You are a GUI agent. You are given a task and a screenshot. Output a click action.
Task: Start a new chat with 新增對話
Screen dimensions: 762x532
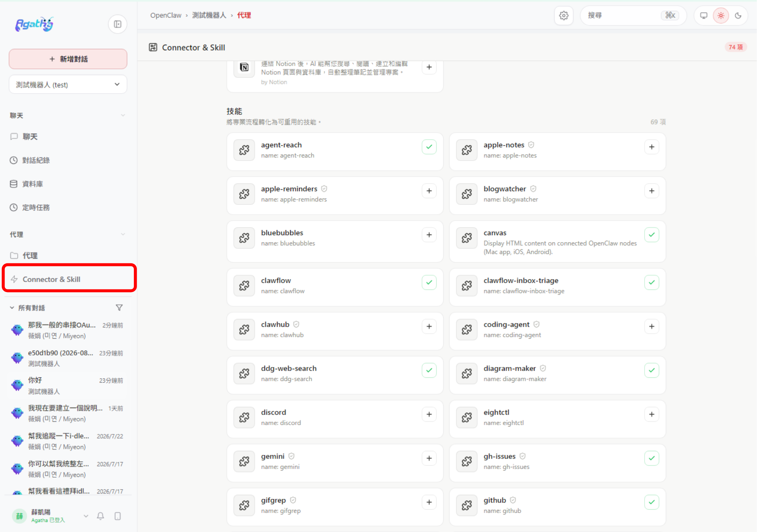click(x=68, y=59)
